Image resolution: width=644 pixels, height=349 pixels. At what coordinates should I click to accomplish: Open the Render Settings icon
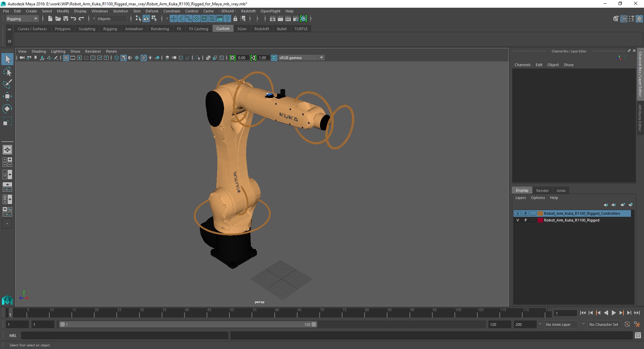pyautogui.click(x=296, y=19)
